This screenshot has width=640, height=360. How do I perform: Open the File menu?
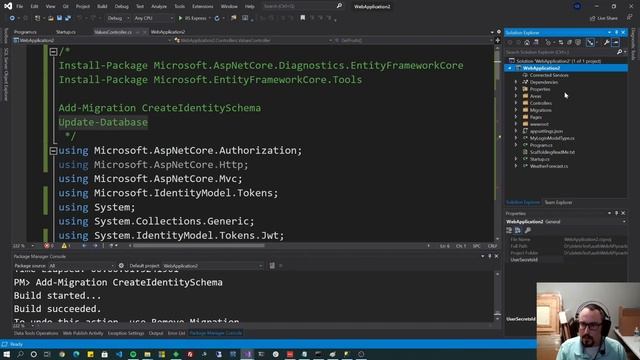(19, 7)
